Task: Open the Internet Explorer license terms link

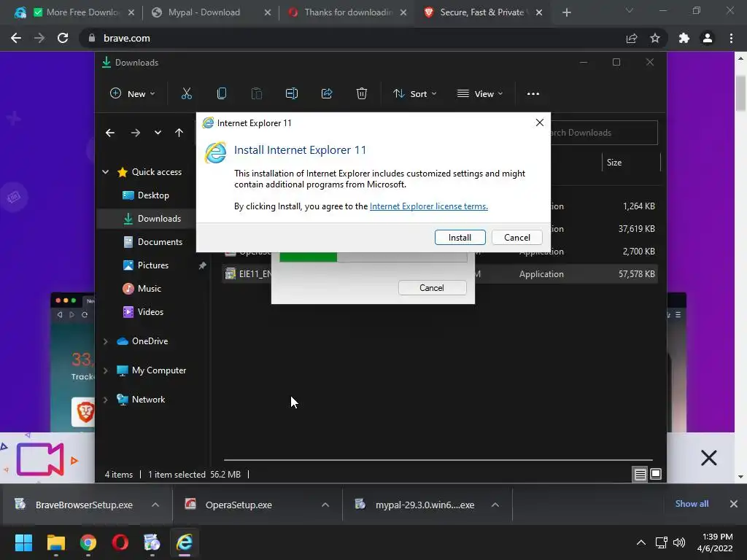Action: (x=429, y=206)
